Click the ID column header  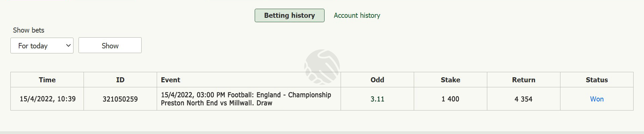pos(120,80)
